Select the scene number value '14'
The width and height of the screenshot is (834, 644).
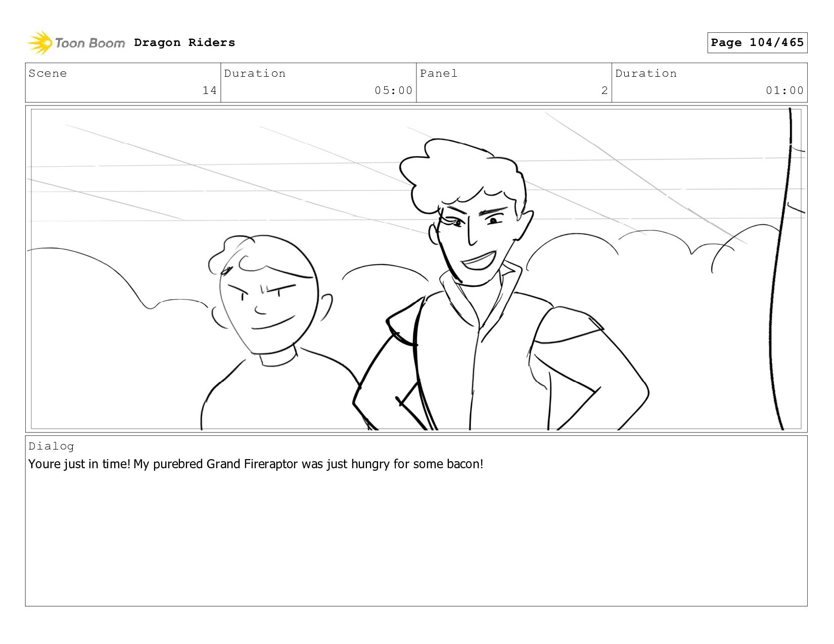click(x=210, y=90)
